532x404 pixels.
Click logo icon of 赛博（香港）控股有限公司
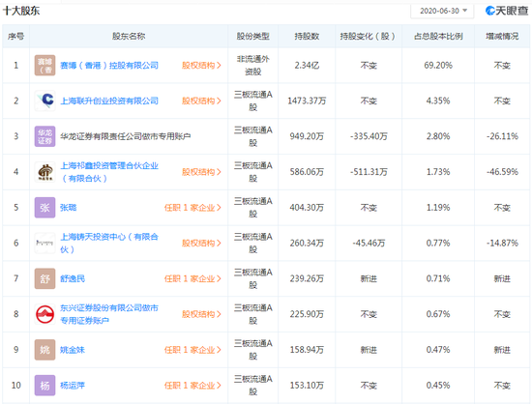44,66
